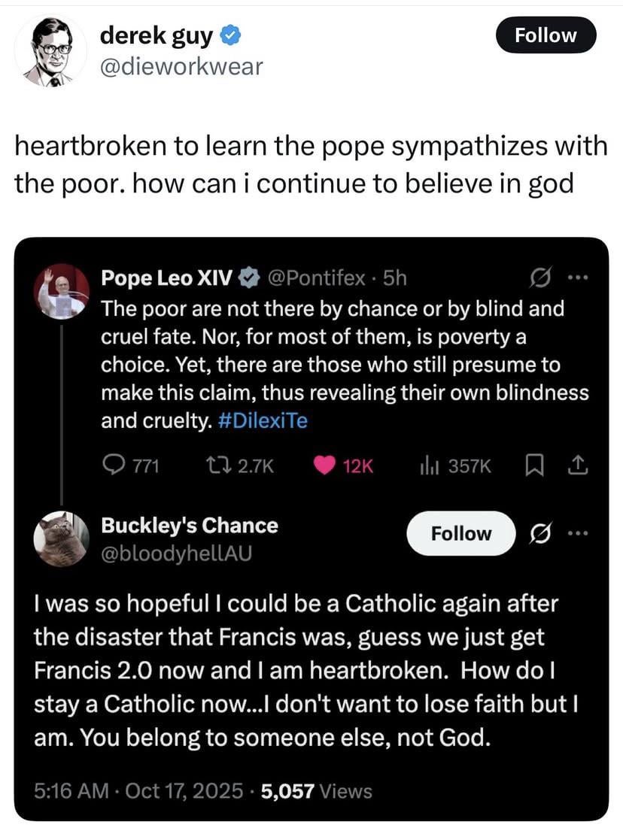The height and width of the screenshot is (840, 623).
Task: Open the #DilexiTe hashtag
Action: pos(262,420)
